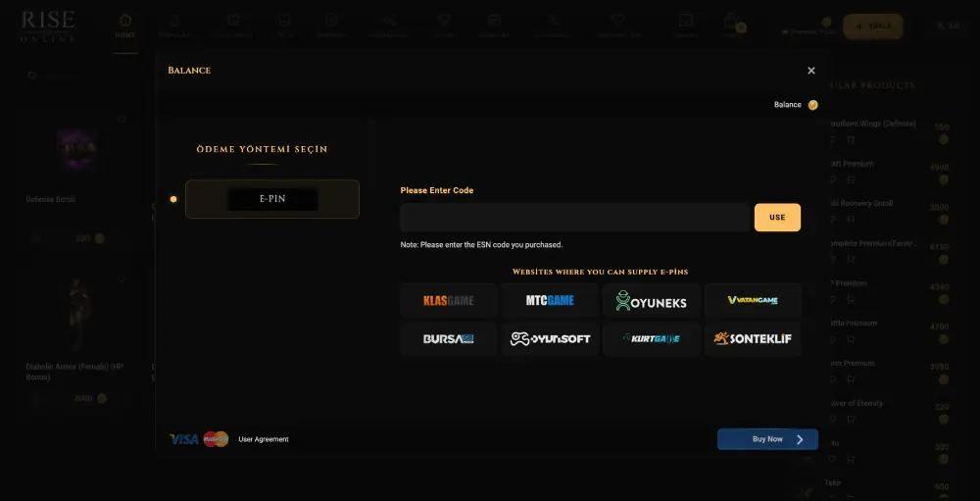Click 'Websites where you can supply e-pins' heading
The height and width of the screenshot is (501, 980).
click(600, 273)
